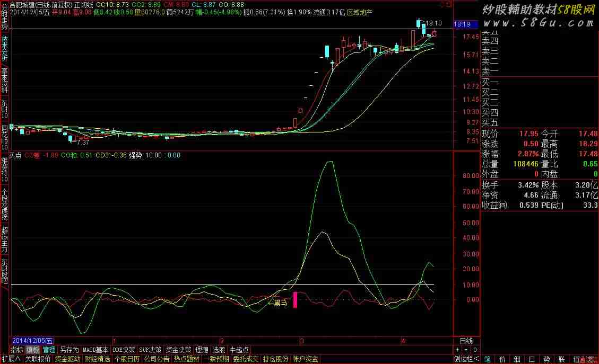Click the 19.10 high price label on chart
599x364 pixels.
click(x=433, y=23)
